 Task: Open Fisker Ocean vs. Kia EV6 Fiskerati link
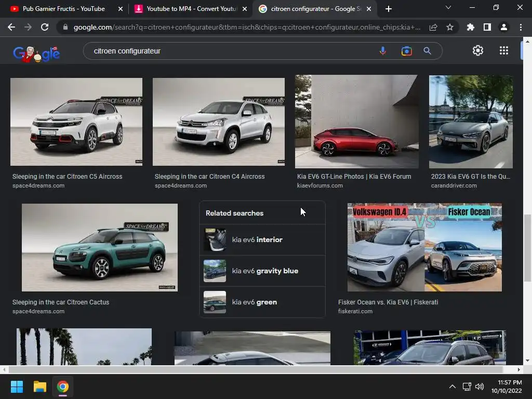click(x=388, y=302)
